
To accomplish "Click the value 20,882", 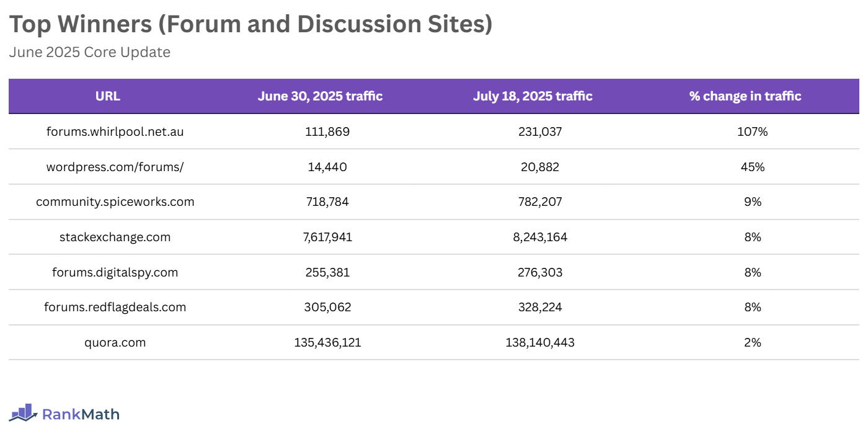I will point(540,167).
